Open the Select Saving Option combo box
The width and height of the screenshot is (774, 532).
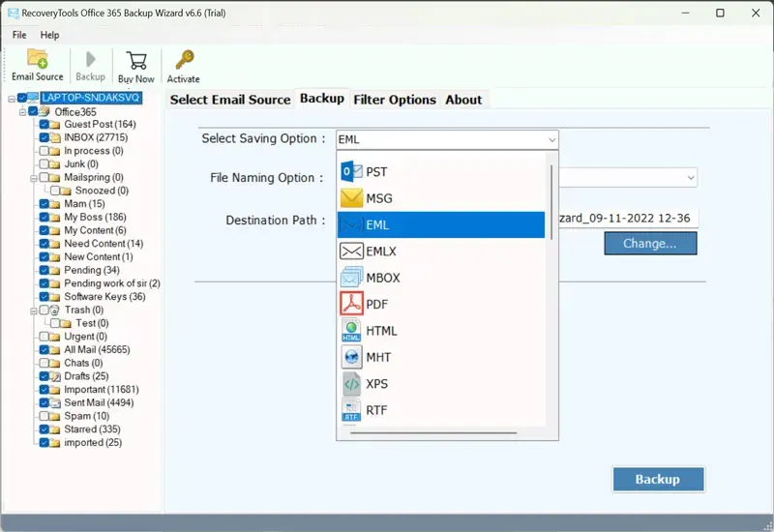pyautogui.click(x=447, y=139)
